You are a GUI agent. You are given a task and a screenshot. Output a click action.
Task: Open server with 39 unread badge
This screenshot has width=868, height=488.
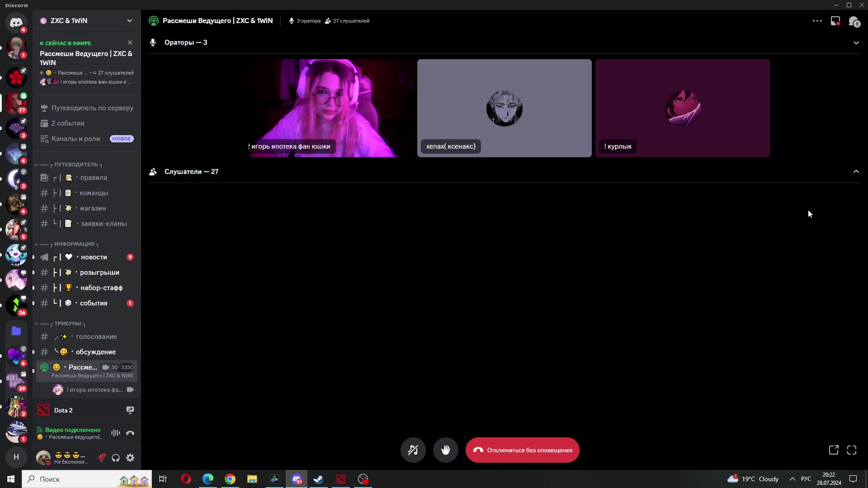16,381
